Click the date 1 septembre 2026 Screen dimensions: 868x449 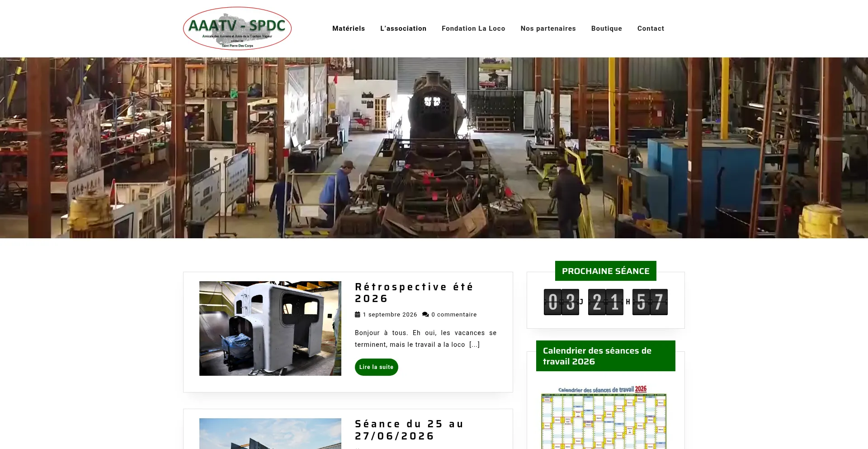pyautogui.click(x=390, y=315)
